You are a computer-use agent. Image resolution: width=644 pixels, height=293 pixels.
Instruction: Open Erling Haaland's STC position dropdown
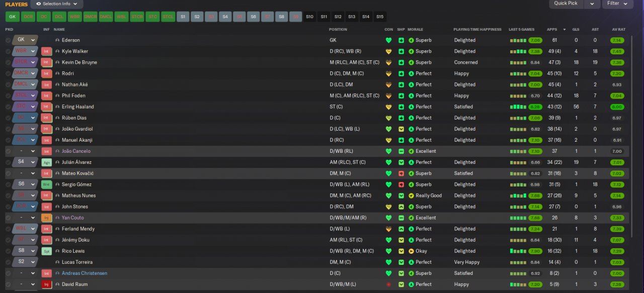(25, 107)
